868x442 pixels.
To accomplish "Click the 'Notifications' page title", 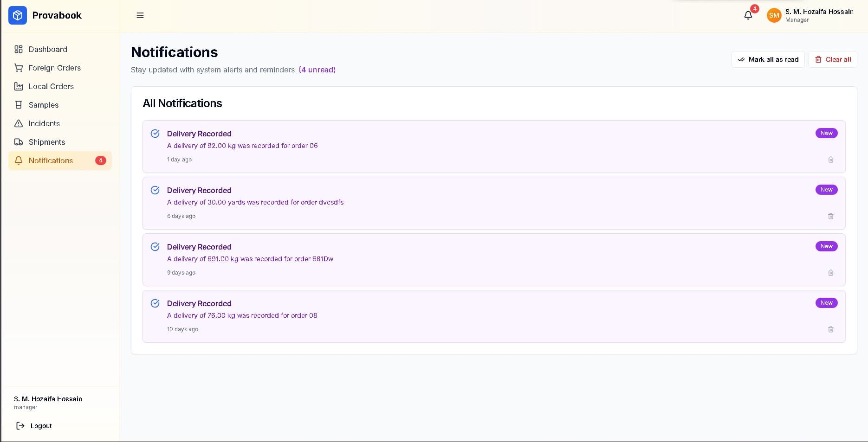I will pyautogui.click(x=175, y=52).
